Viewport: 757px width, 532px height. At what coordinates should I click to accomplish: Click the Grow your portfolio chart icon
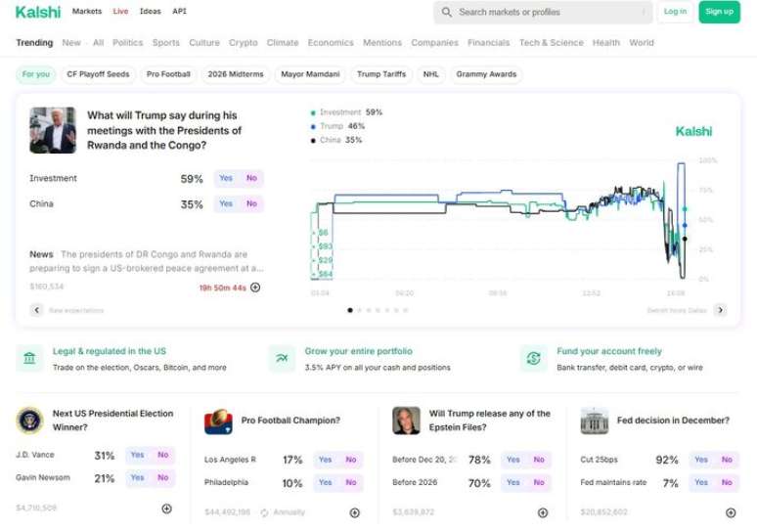point(282,359)
